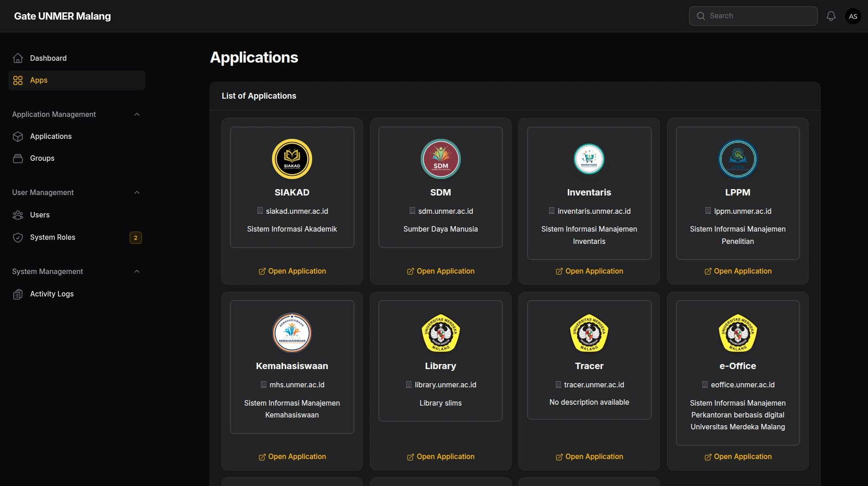Screen dimensions: 868x486
Task: Collapse the User Management section chevron
Action: tap(137, 192)
